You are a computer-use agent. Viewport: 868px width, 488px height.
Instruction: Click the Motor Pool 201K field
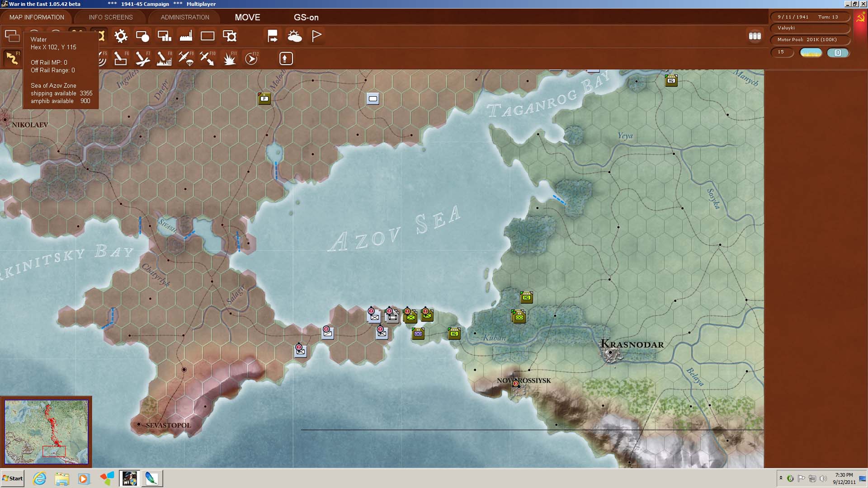(x=809, y=40)
